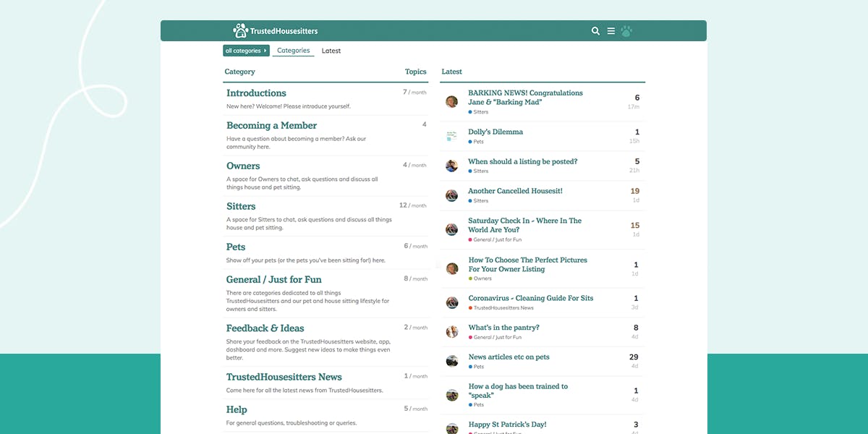
Task: Open the Dolly's Dilemma topic
Action: (495, 132)
